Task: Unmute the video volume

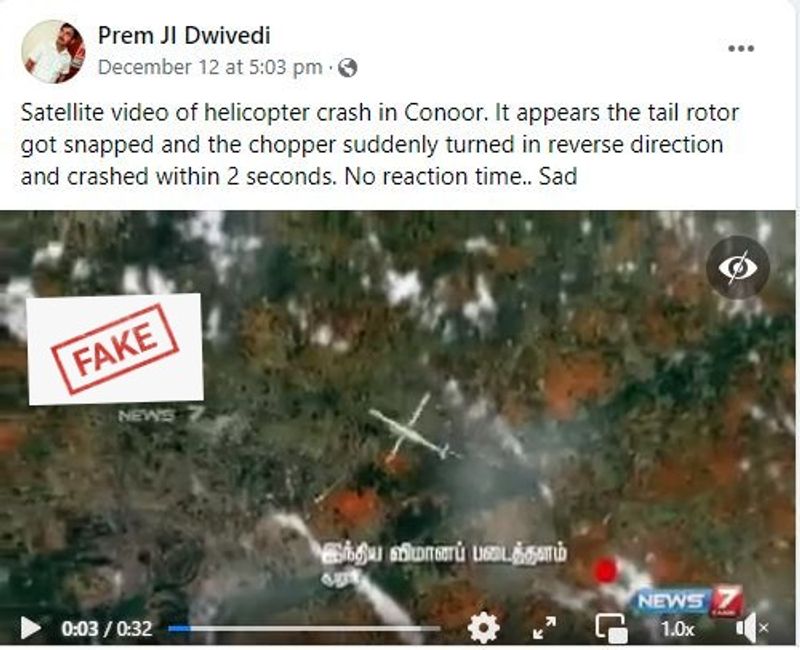Action: [x=752, y=628]
